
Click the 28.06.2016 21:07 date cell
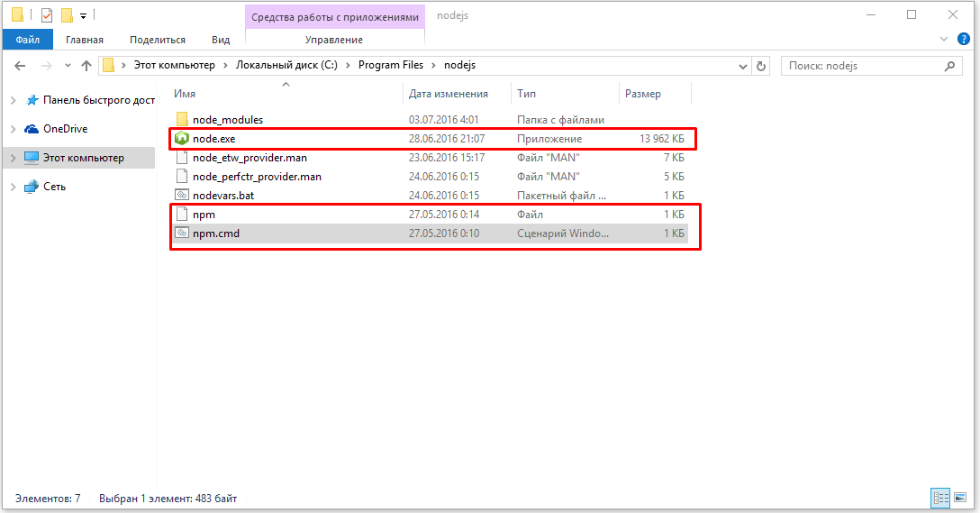pyautogui.click(x=447, y=138)
